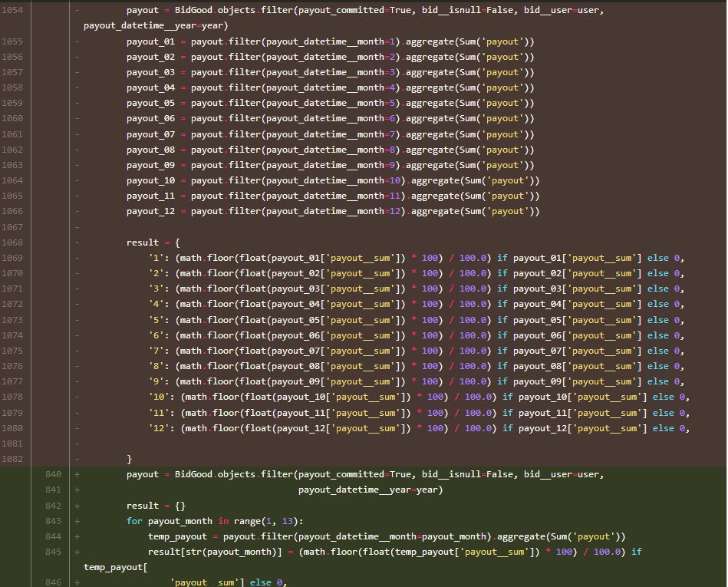Click 'result = {}' on line 842
728x587 pixels.
tap(156, 506)
